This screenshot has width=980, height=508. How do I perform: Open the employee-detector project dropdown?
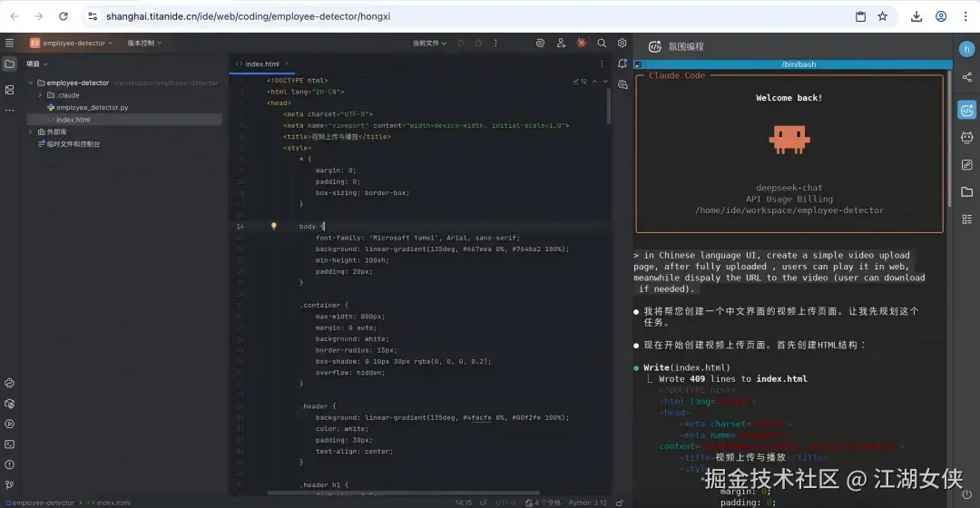coord(72,44)
